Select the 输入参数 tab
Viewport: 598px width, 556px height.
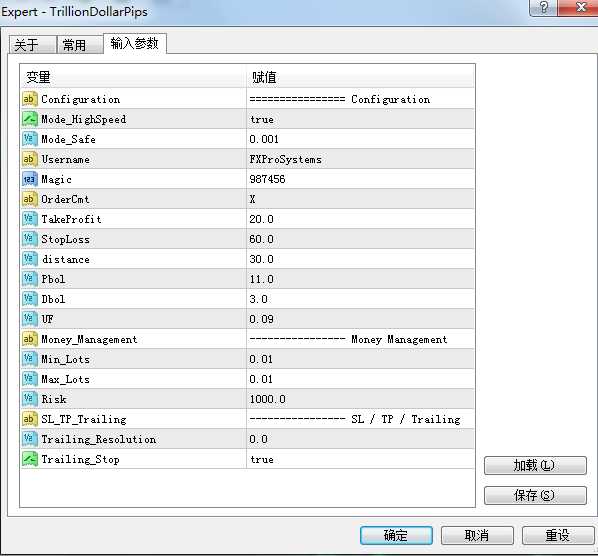click(135, 43)
